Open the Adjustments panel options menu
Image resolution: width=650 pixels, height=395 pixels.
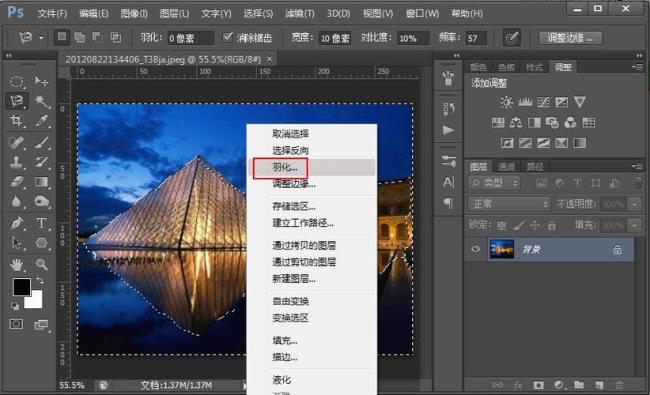(x=638, y=67)
